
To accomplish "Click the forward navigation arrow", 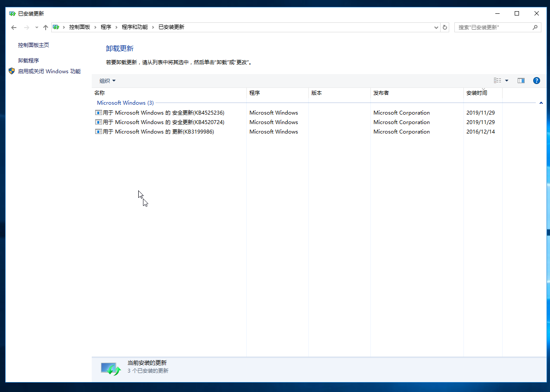I will pos(27,27).
